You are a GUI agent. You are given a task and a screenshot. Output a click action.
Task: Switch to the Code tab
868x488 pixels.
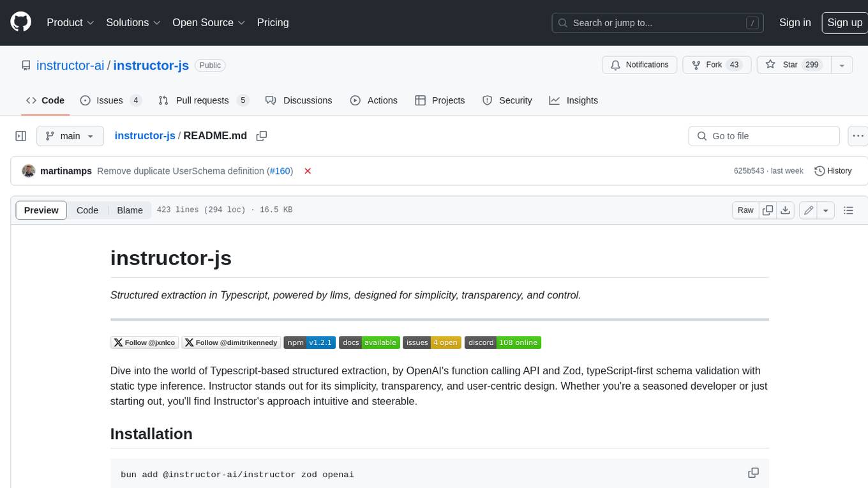coord(45,100)
